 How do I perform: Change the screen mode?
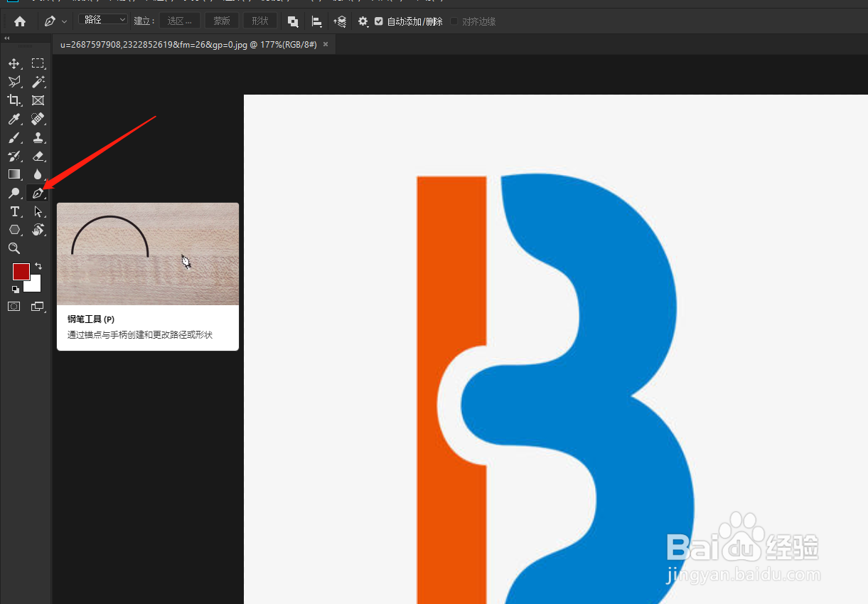click(x=38, y=307)
